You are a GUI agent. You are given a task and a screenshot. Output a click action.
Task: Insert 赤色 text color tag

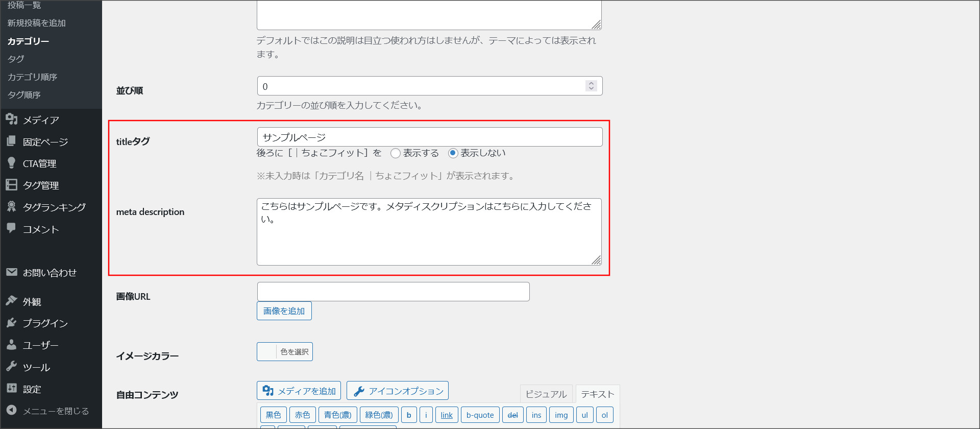click(x=303, y=415)
